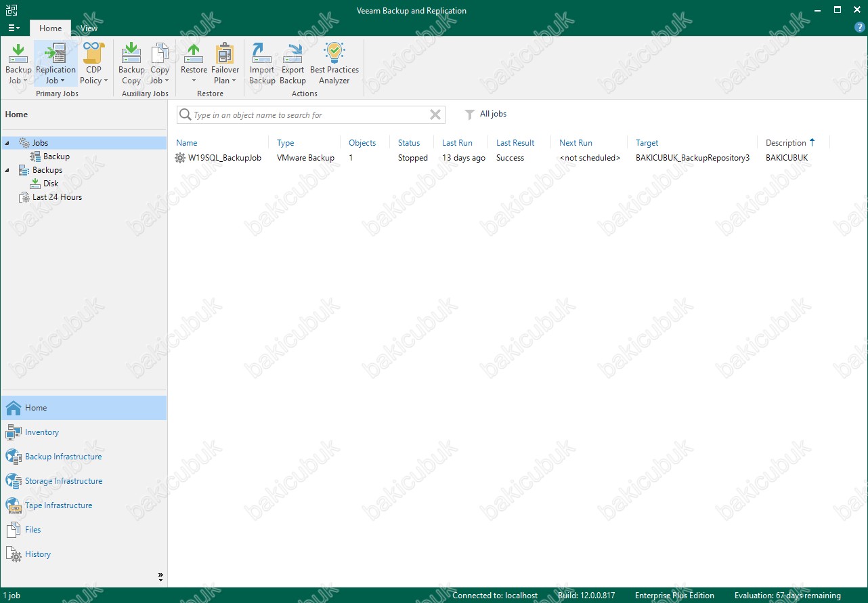
Task: Click the Stopped status cell
Action: [x=413, y=158]
